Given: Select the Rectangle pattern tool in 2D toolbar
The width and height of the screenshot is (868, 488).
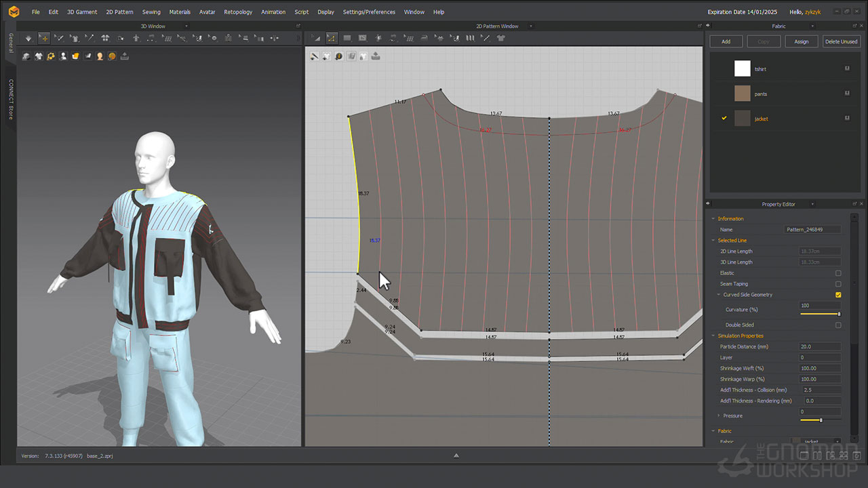Looking at the screenshot, I should [347, 39].
